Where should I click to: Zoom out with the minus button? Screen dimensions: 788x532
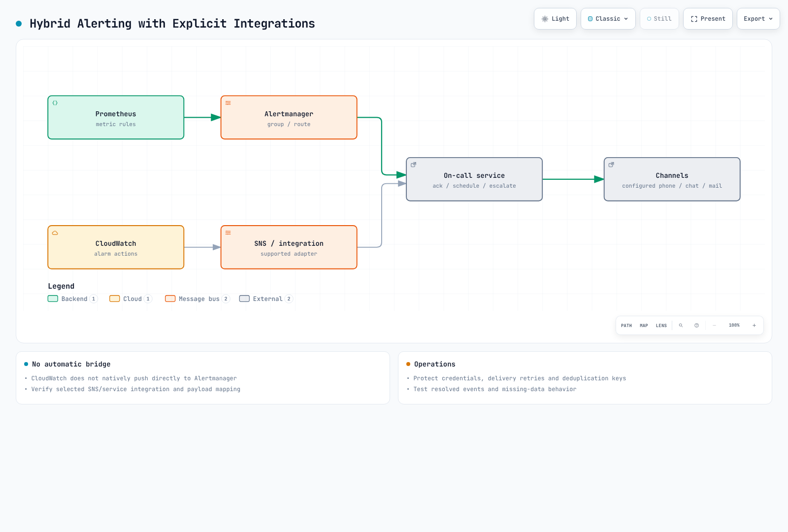click(x=714, y=326)
